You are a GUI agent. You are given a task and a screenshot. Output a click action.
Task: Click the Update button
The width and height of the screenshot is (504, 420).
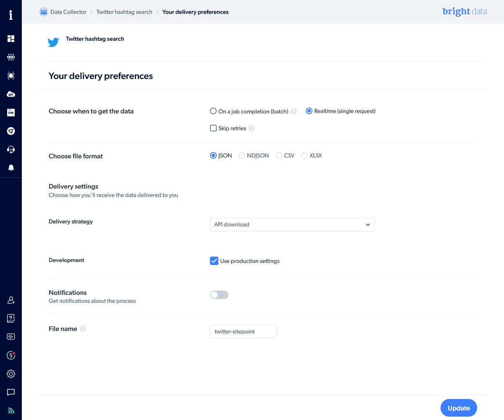click(459, 408)
